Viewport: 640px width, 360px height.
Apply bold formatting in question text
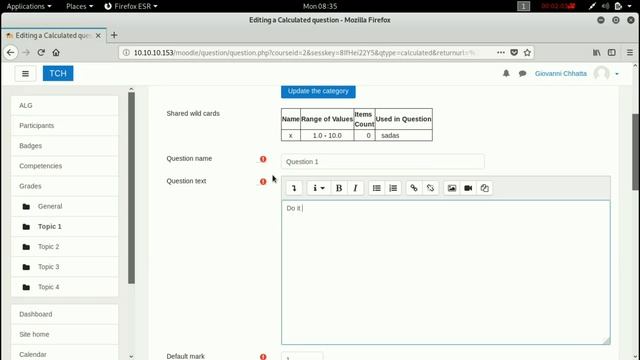[338, 188]
